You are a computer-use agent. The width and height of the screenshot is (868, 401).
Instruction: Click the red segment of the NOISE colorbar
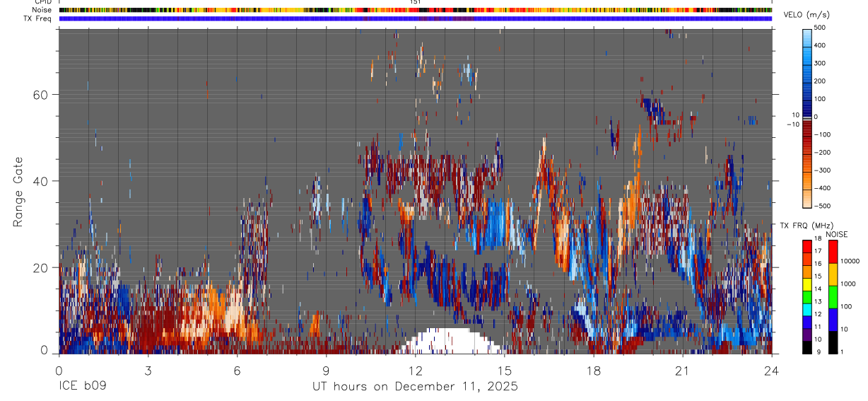[832, 252]
